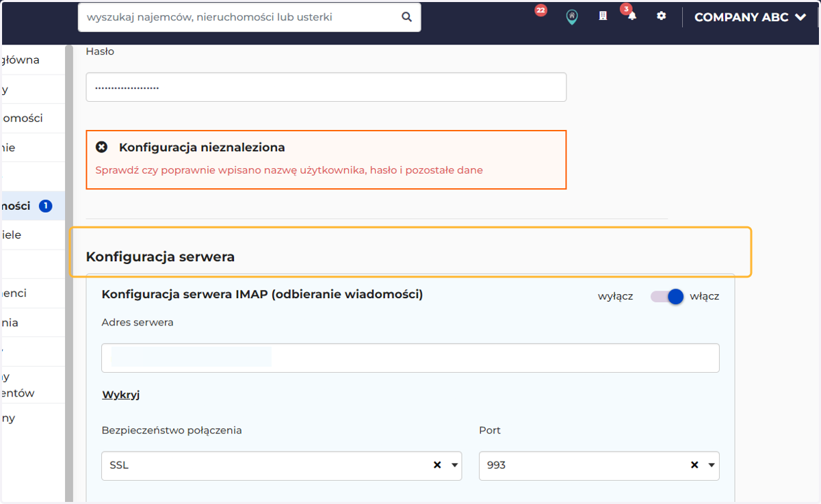Click the 'Sprawdź czy poprawnie wpisano' error message
This screenshot has height=504, width=821.
289,170
